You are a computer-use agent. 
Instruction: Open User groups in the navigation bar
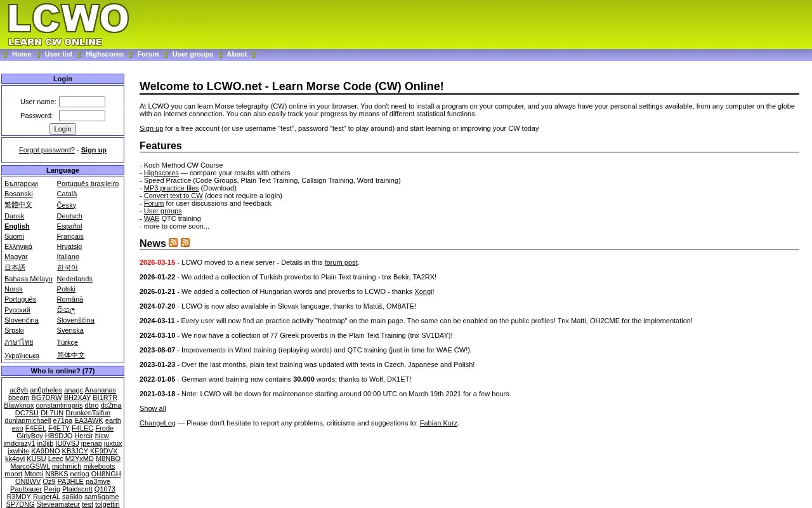193,54
